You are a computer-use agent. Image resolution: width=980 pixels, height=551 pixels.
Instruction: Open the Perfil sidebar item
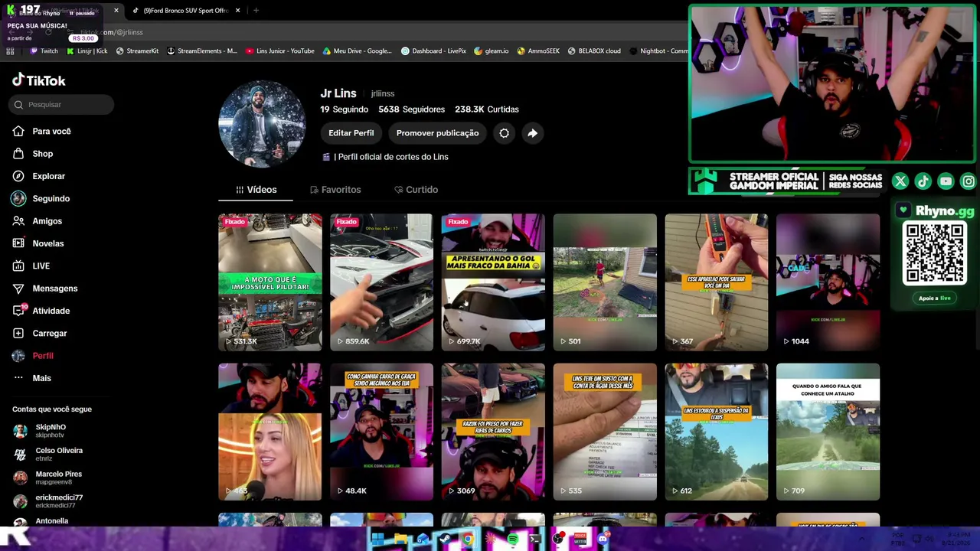tap(42, 356)
